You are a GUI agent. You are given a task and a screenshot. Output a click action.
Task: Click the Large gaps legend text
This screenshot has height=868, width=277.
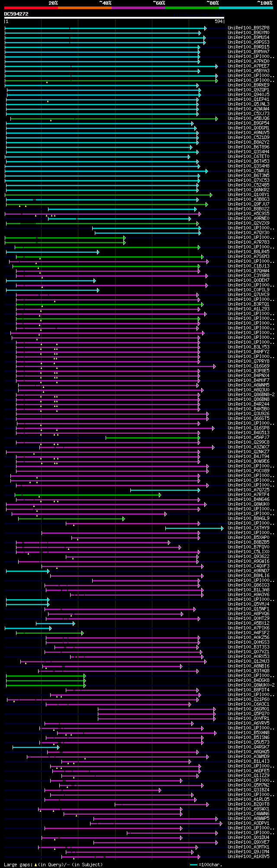coord(54,865)
